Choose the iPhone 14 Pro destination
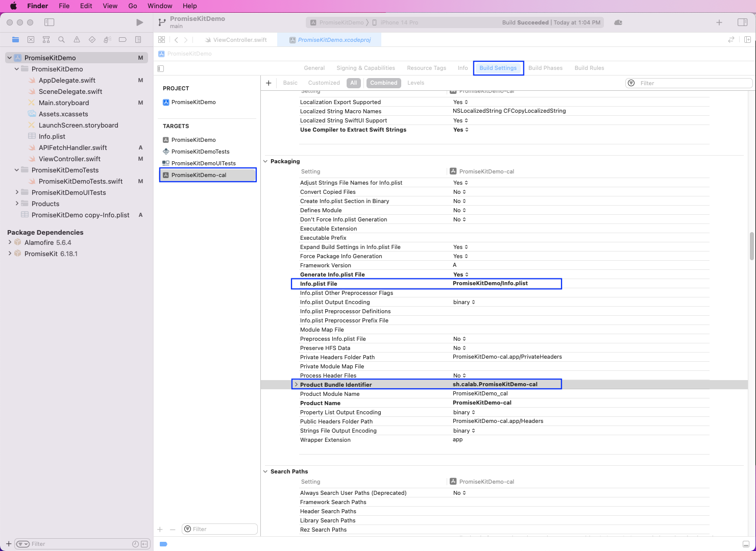 [x=395, y=22]
